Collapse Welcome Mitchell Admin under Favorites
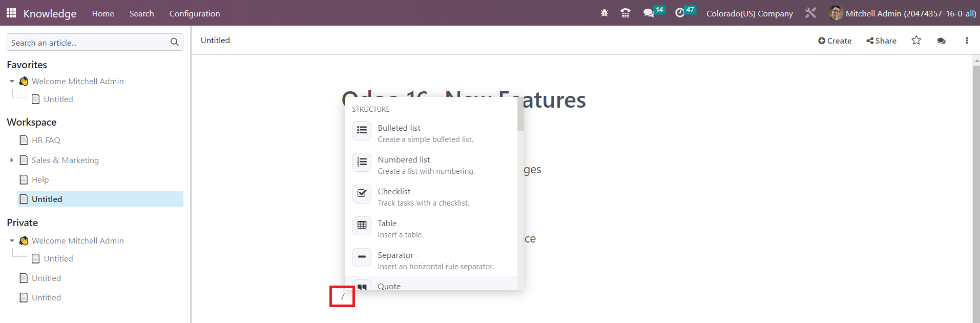This screenshot has height=323, width=980. click(12, 81)
